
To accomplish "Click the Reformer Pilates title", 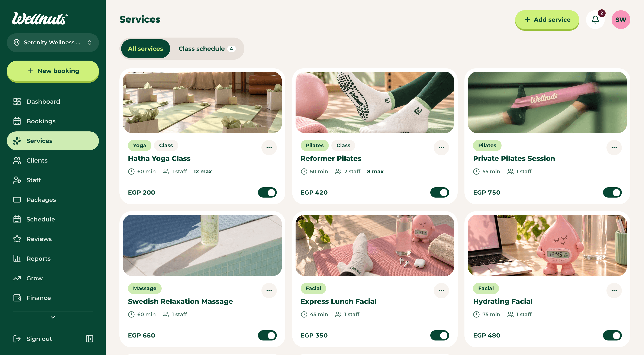I will [x=331, y=158].
